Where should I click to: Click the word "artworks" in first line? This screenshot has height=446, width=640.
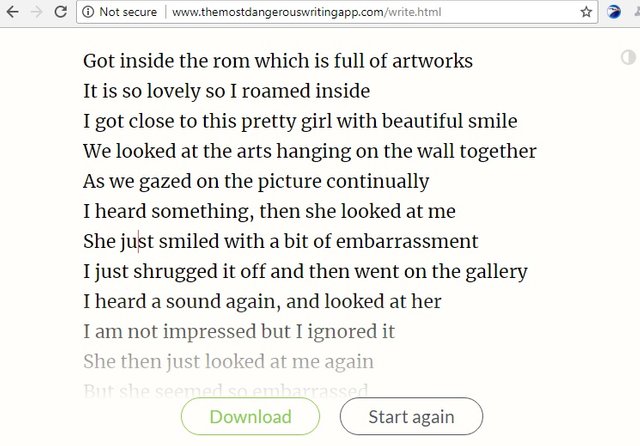tap(430, 61)
